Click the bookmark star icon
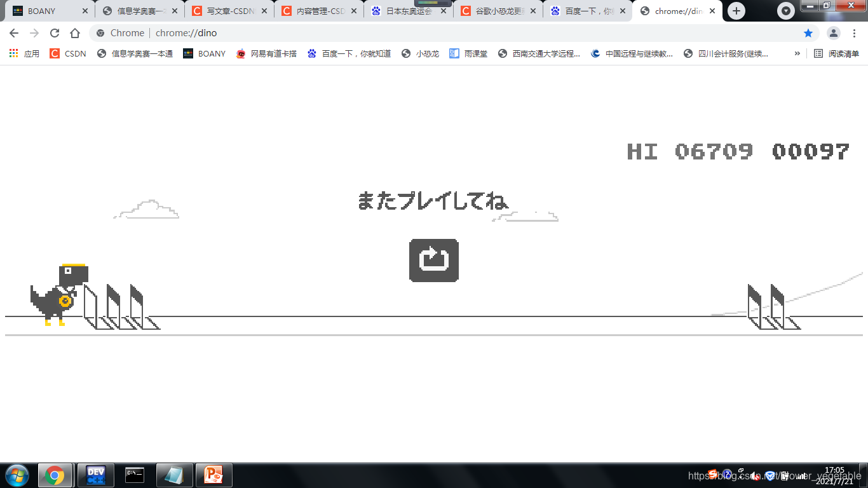 click(x=808, y=33)
